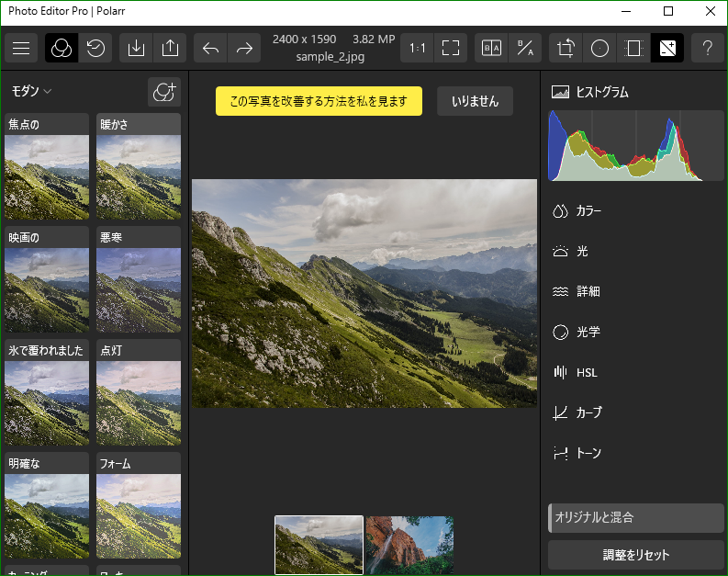Redo the edit arrow
Screen dimensions: 728x576
click(244, 48)
